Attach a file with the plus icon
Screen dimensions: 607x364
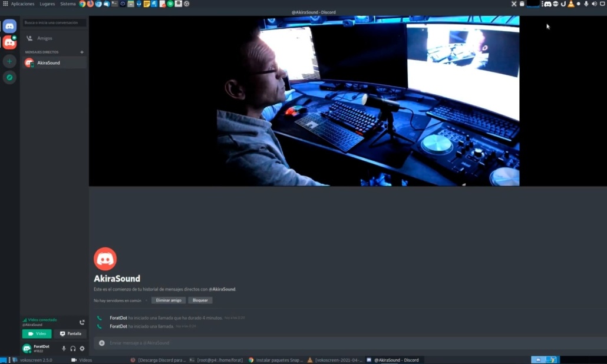pos(101,342)
